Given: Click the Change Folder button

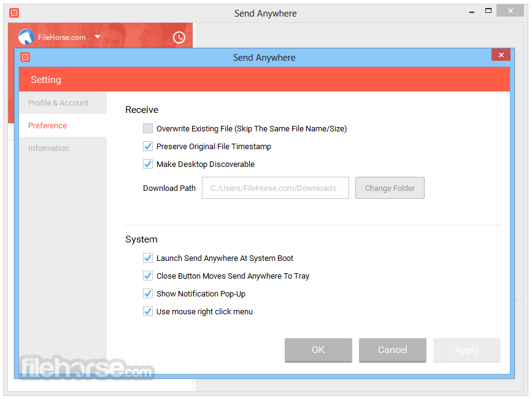Looking at the screenshot, I should [390, 188].
